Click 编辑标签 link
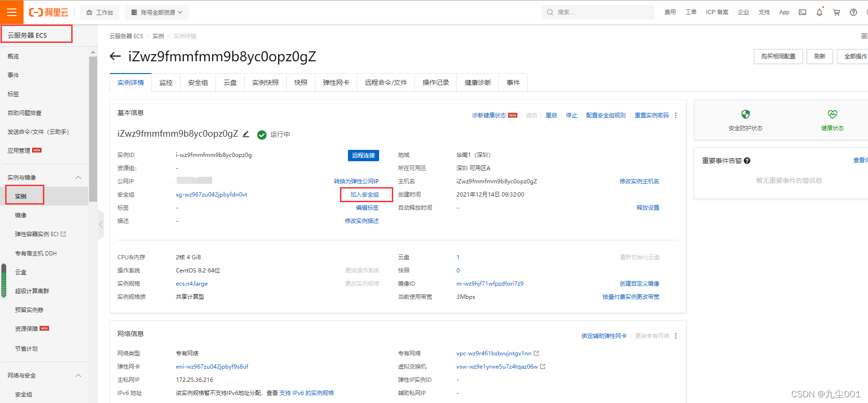 [367, 208]
